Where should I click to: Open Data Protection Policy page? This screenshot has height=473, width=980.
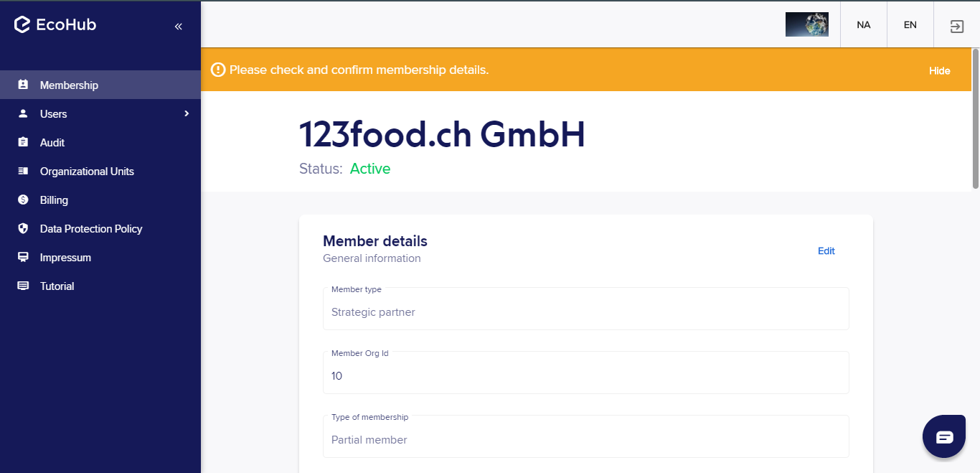[x=100, y=228]
